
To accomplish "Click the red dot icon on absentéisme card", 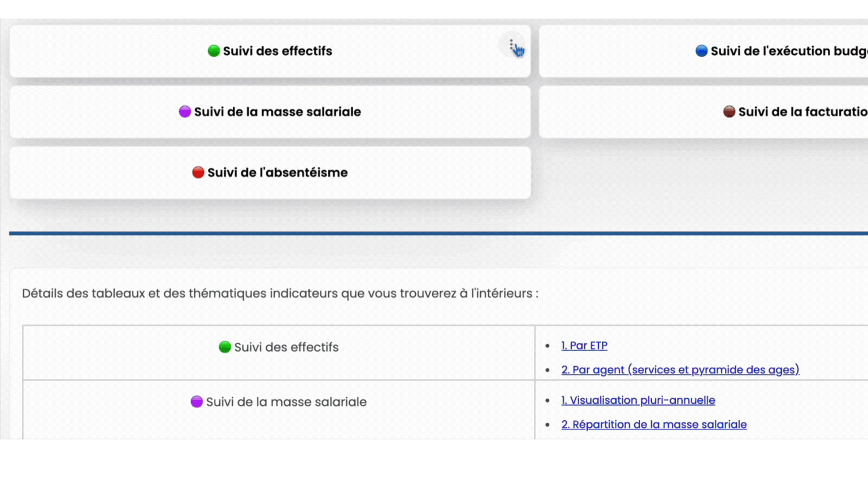I will [x=198, y=172].
